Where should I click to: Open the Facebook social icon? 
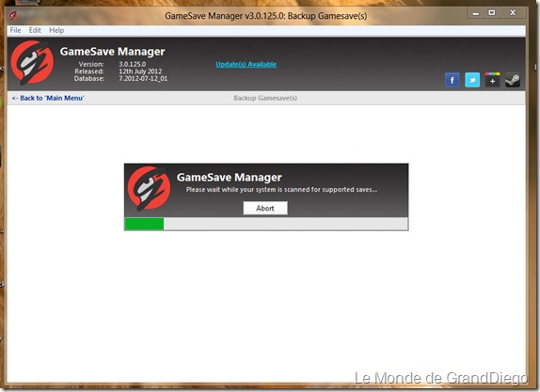pyautogui.click(x=452, y=80)
